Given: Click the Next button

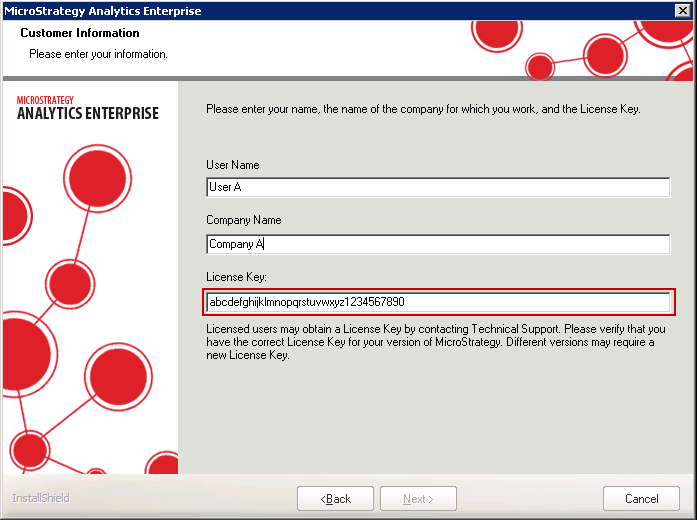Looking at the screenshot, I should (x=418, y=498).
